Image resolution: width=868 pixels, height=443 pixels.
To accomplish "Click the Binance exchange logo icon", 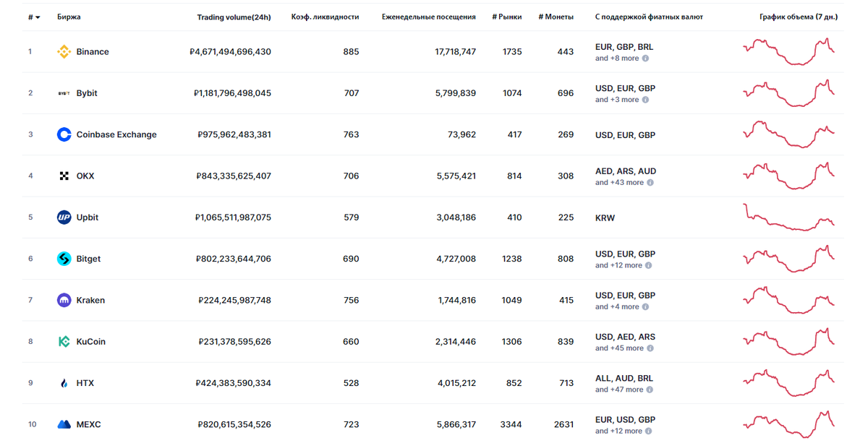I will click(64, 52).
